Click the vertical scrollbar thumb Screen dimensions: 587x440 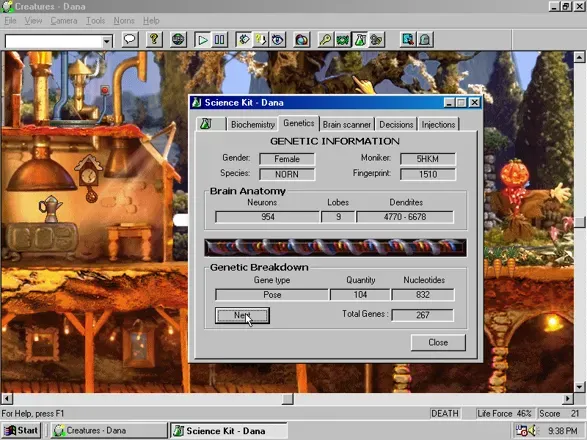pos(580,222)
